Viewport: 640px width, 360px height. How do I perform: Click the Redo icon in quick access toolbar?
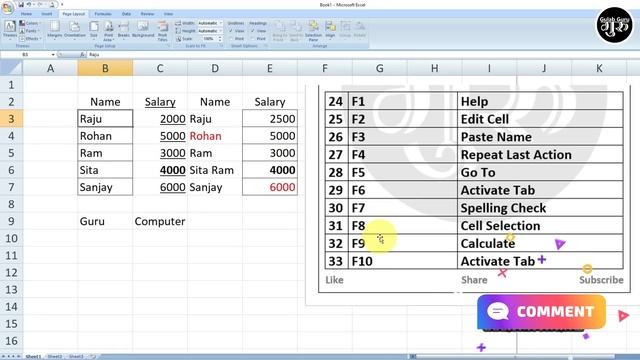(40, 4)
